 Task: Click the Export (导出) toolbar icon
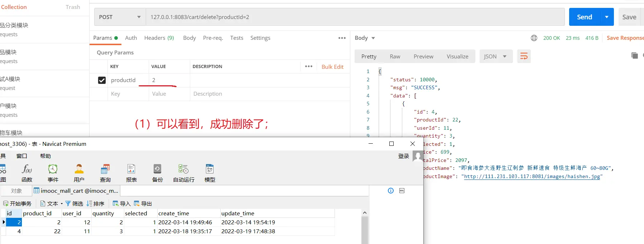pos(143,204)
